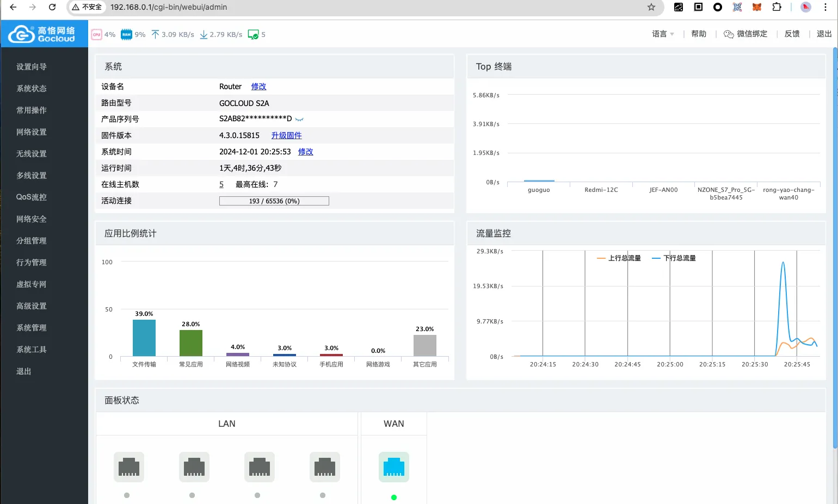Image resolution: width=838 pixels, height=504 pixels.
Task: Click the online hosts monitor icon
Action: coord(253,34)
